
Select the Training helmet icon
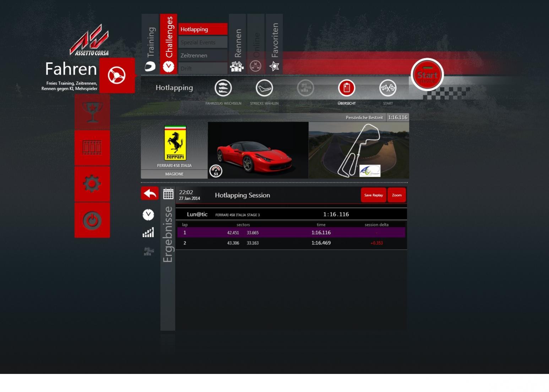(x=150, y=66)
